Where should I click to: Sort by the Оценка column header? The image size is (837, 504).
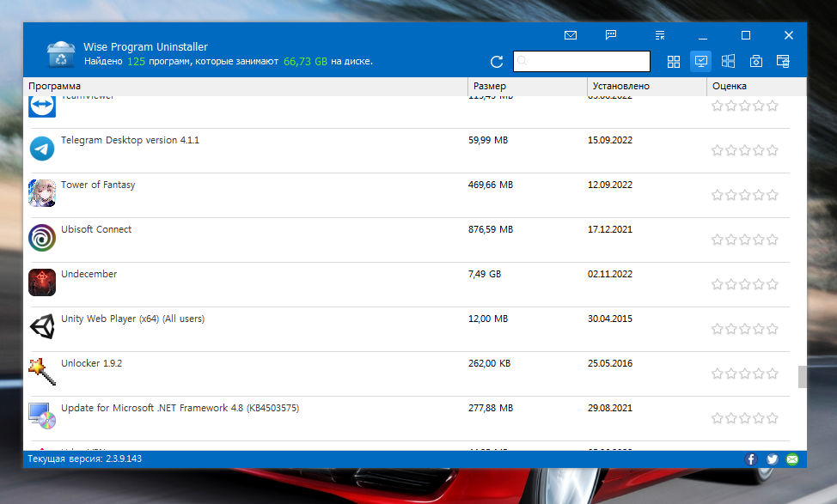point(756,87)
